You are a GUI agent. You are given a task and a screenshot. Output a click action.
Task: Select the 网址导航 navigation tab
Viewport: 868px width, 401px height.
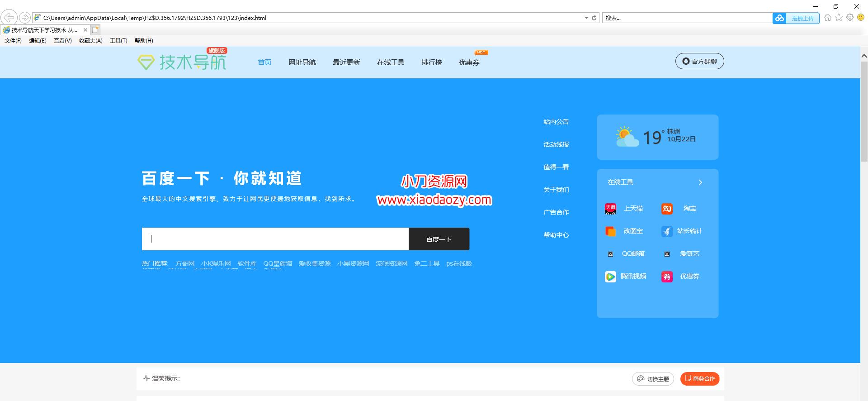(x=302, y=62)
